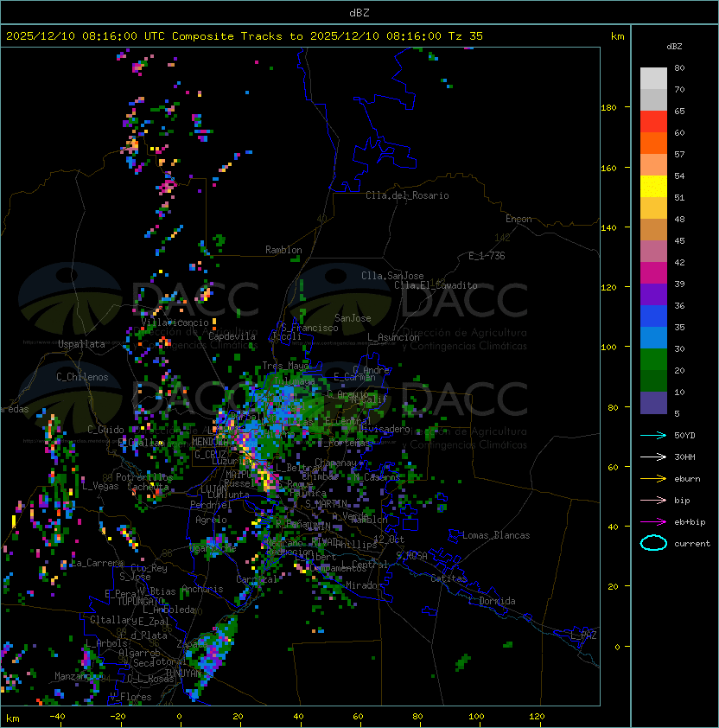The height and width of the screenshot is (728, 719).
Task: Click the cyan 'current' ellipse symbol
Action: click(653, 543)
